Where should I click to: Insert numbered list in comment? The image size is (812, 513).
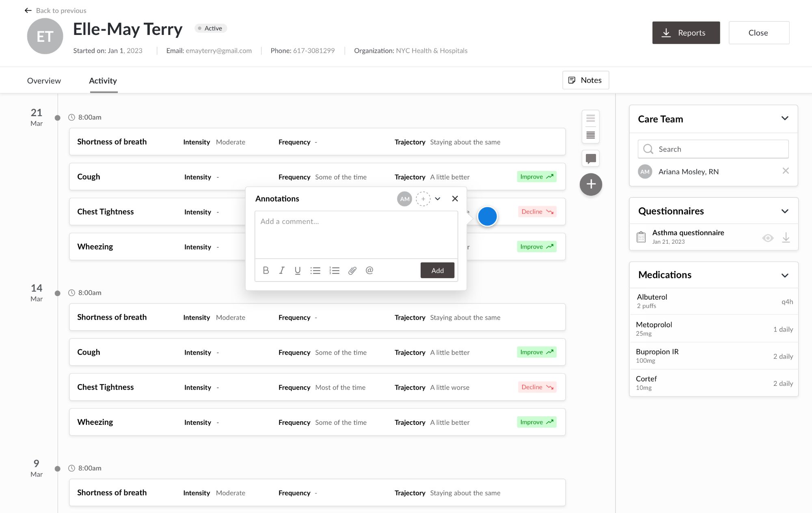[334, 271]
